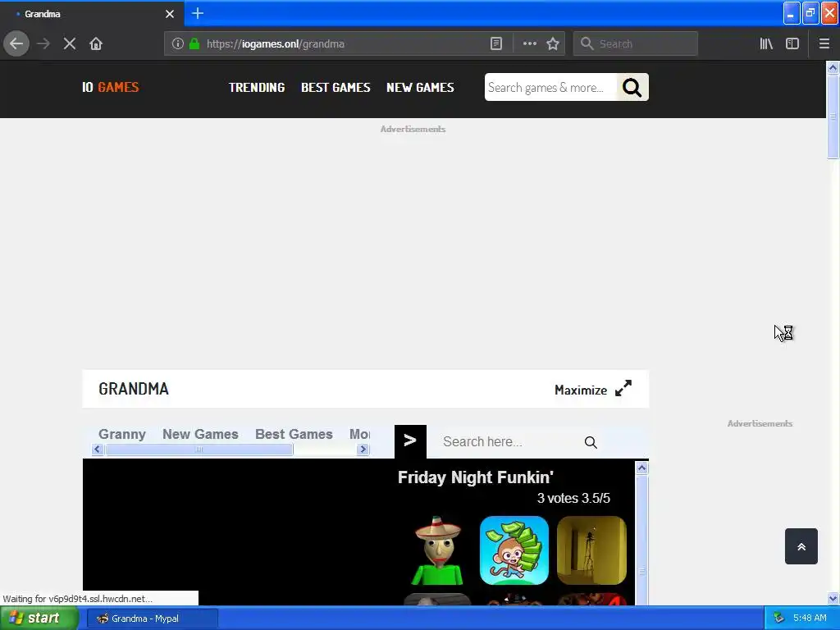The image size is (840, 630).
Task: Open the browser hamburger menu
Action: 824,44
